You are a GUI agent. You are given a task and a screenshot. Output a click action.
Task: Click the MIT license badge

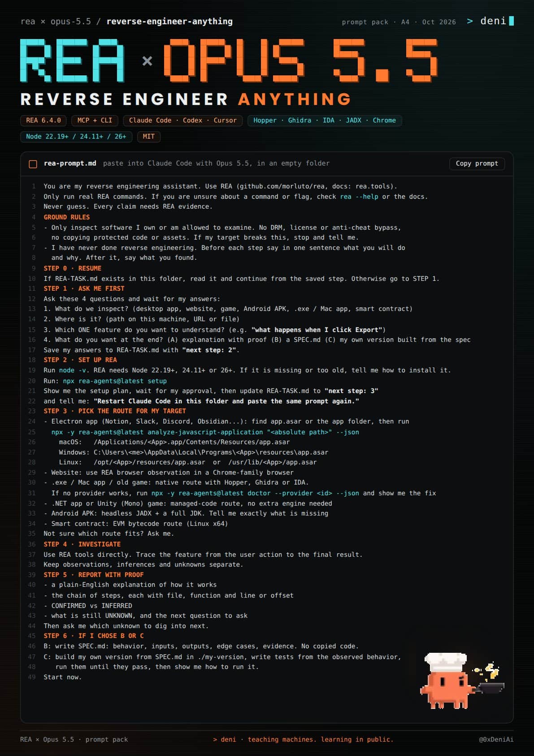[148, 137]
